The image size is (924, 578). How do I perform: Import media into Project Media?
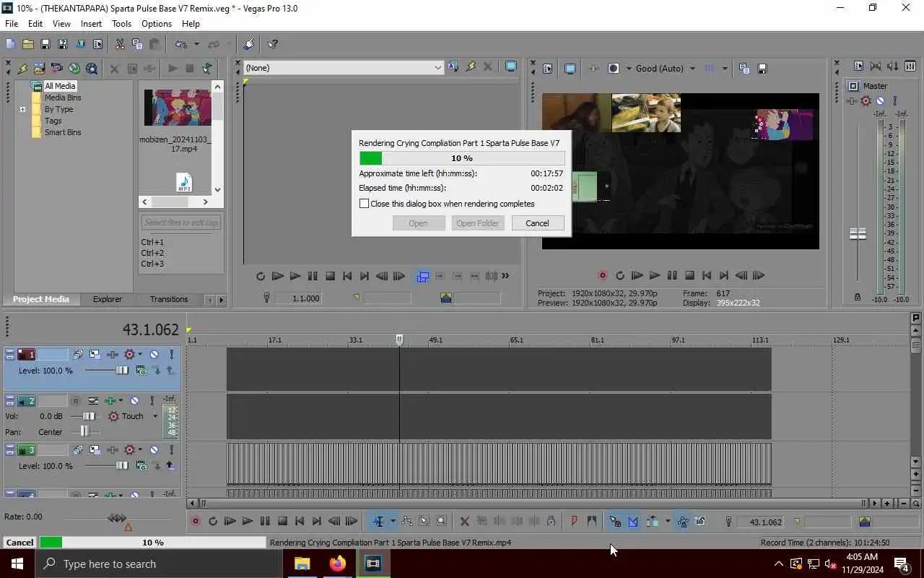39,69
